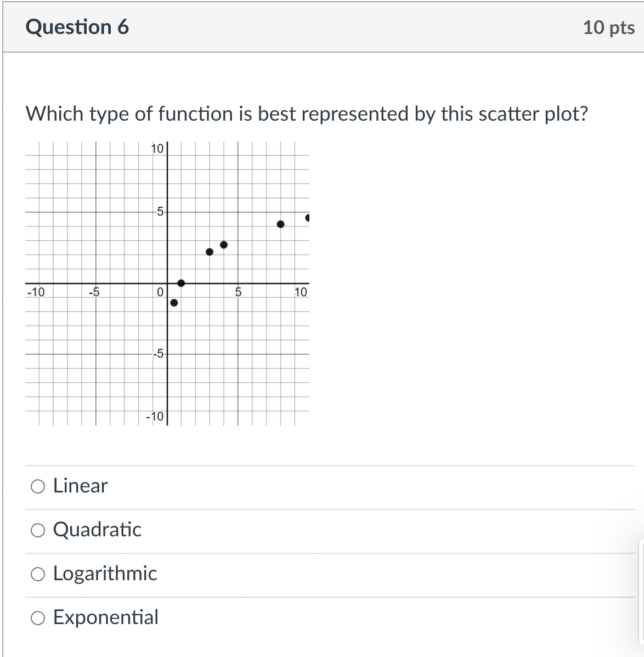Image resolution: width=644 pixels, height=657 pixels.
Task: Click the origin label 0 on the graph
Action: [160, 292]
